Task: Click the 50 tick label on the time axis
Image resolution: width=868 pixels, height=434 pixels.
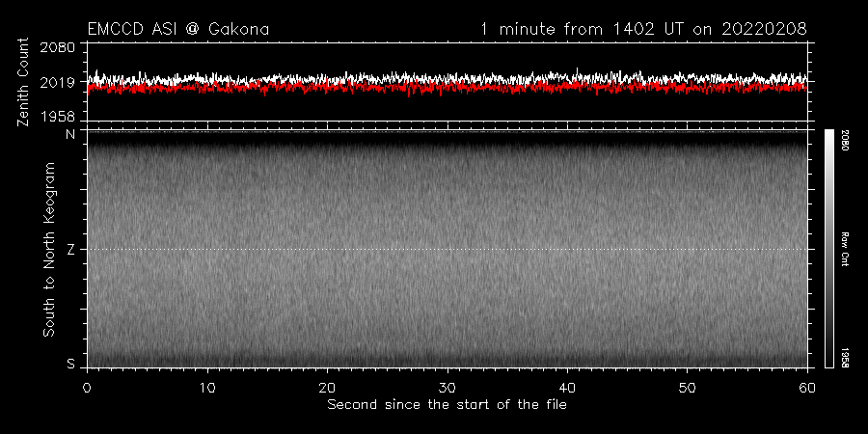Action: point(687,387)
